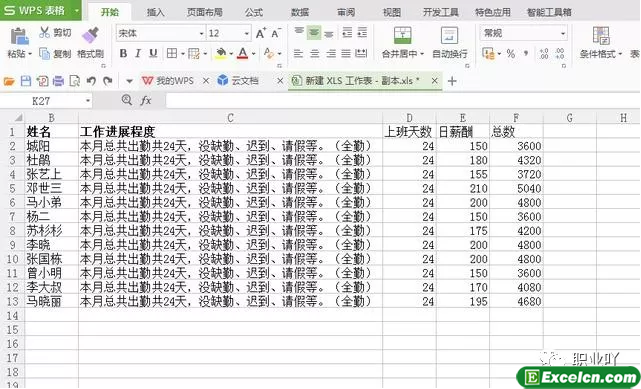The height and width of the screenshot is (389, 641).
Task: Align text right
Action: (330, 54)
